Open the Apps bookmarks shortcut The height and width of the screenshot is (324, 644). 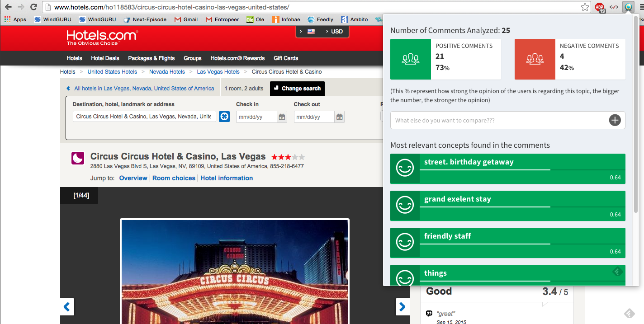pyautogui.click(x=15, y=19)
